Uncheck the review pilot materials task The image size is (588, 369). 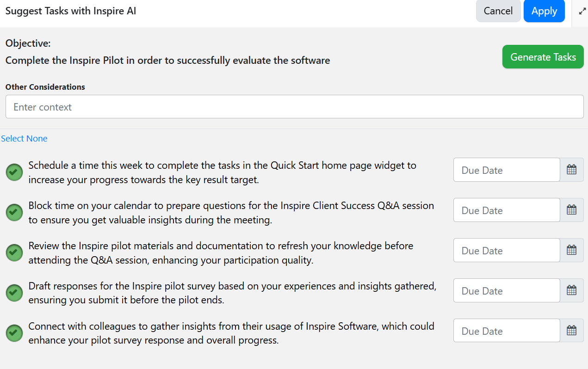(x=14, y=252)
